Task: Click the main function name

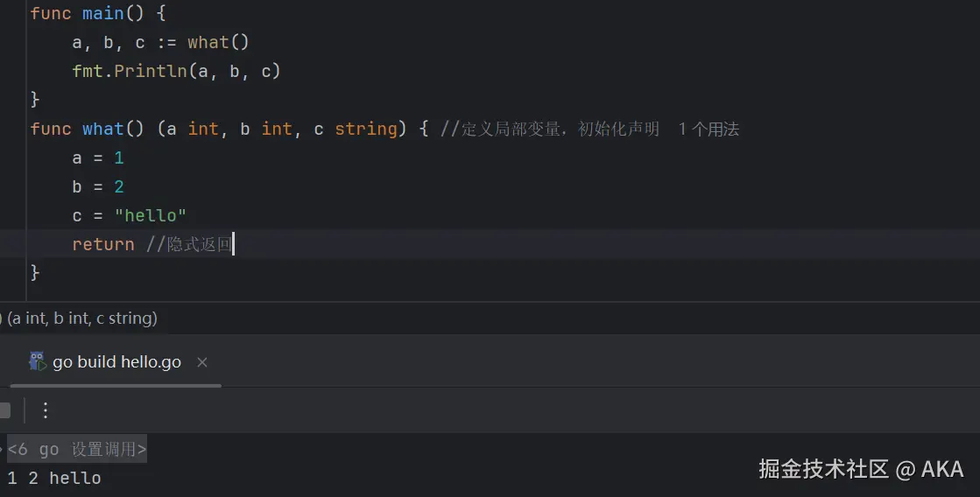Action: pos(103,14)
